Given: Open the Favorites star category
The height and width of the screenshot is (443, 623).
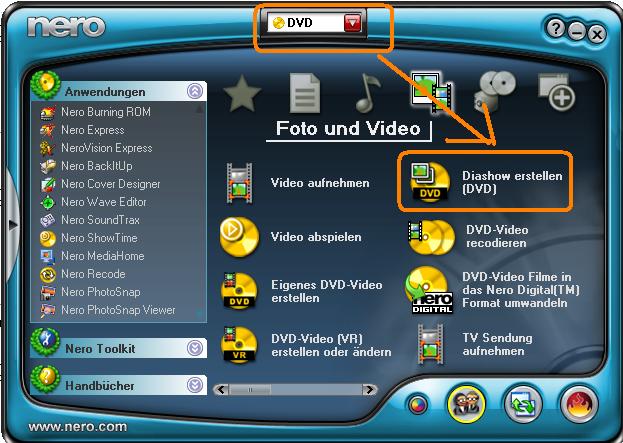Looking at the screenshot, I should point(242,93).
